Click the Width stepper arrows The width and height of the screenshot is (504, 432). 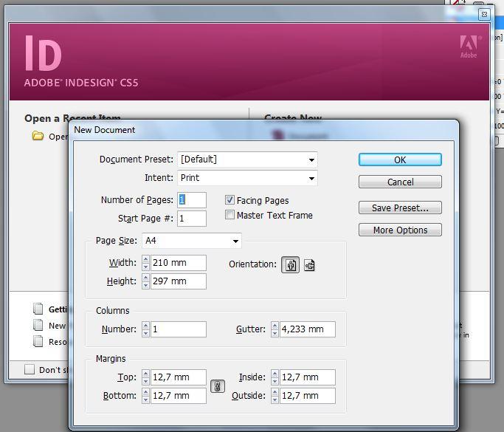point(145,263)
